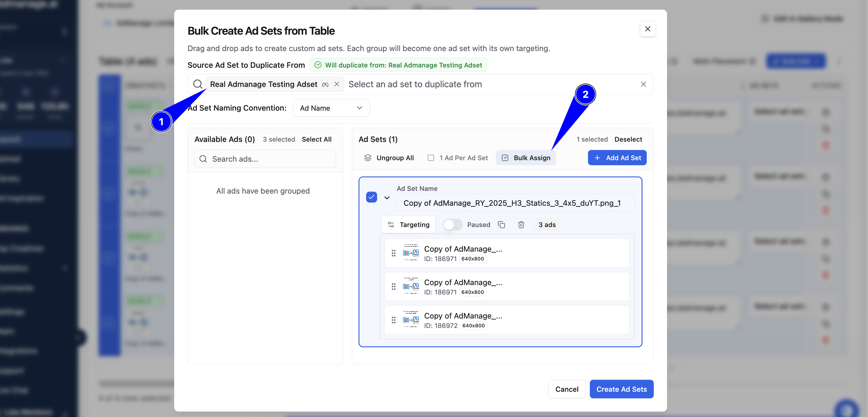Viewport: 868px width, 417px height.
Task: Click drag handle of first ad ID 186971
Action: [394, 253]
